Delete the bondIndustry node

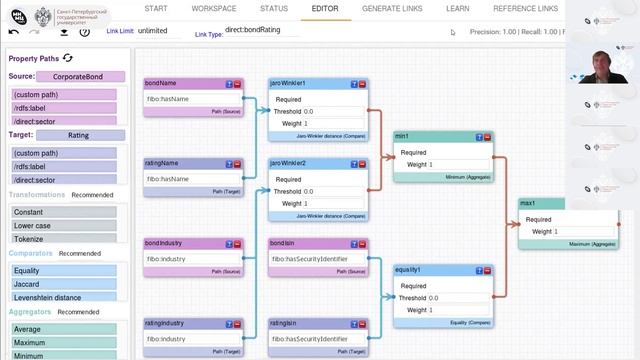pos(237,244)
